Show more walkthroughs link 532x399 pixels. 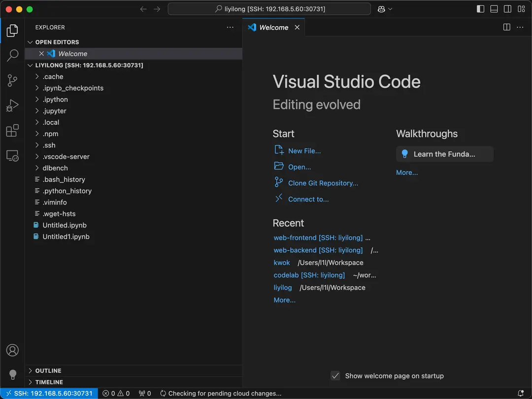click(407, 172)
